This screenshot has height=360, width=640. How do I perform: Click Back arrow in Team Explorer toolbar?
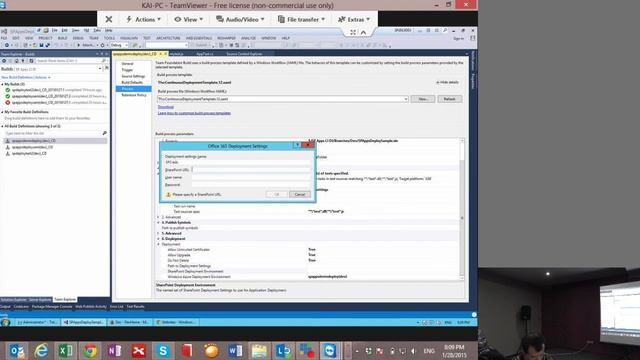click(x=4, y=61)
